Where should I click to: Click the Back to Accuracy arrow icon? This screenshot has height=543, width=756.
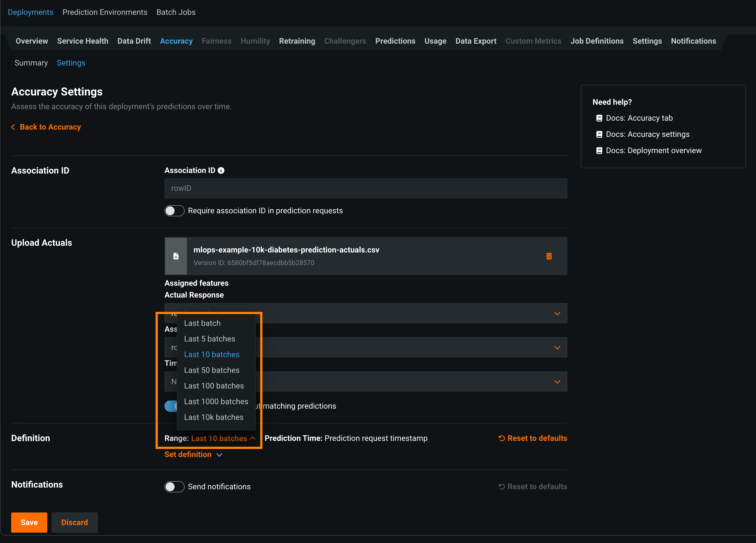(13, 127)
